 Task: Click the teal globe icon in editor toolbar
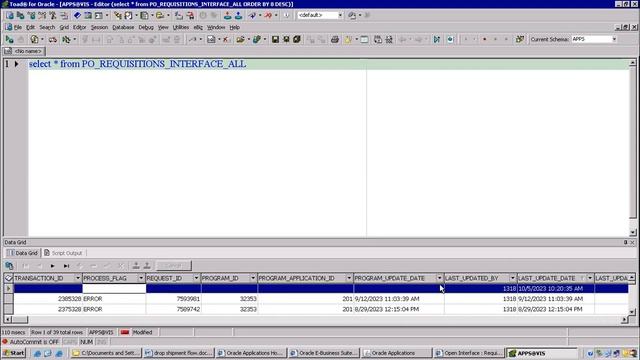pos(450,39)
